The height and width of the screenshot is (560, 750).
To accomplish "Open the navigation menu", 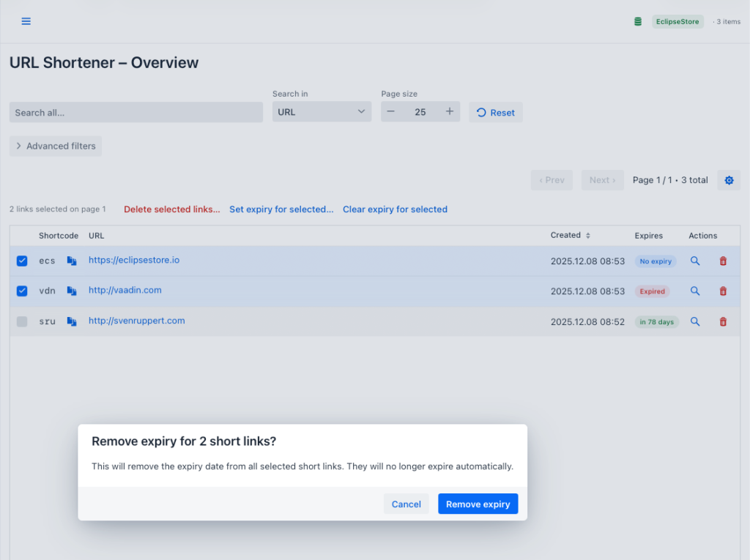I will (x=26, y=21).
